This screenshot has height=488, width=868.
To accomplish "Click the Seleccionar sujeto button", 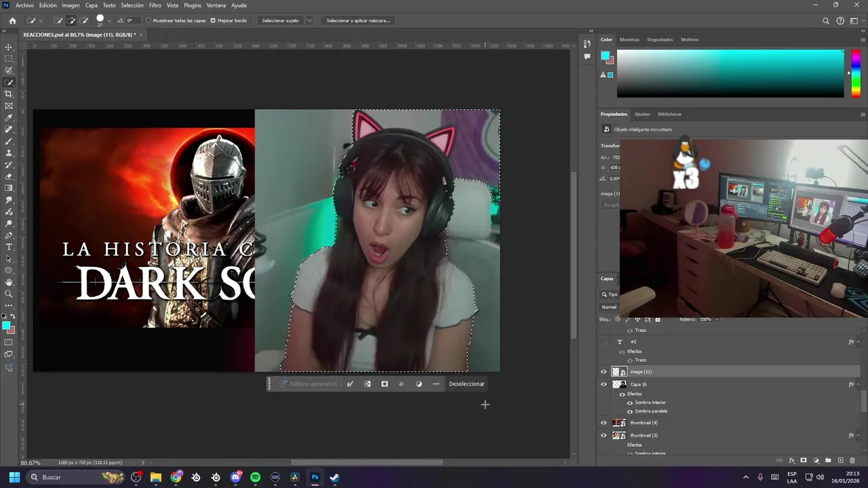I will tap(280, 20).
